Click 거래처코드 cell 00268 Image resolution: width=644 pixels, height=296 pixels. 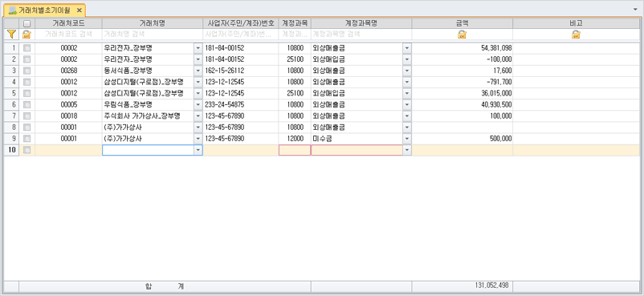pyautogui.click(x=68, y=71)
